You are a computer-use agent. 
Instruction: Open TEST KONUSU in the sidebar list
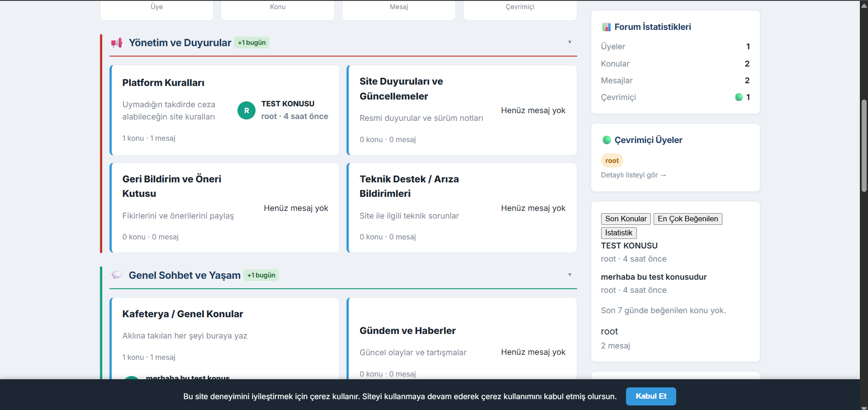pyautogui.click(x=629, y=246)
